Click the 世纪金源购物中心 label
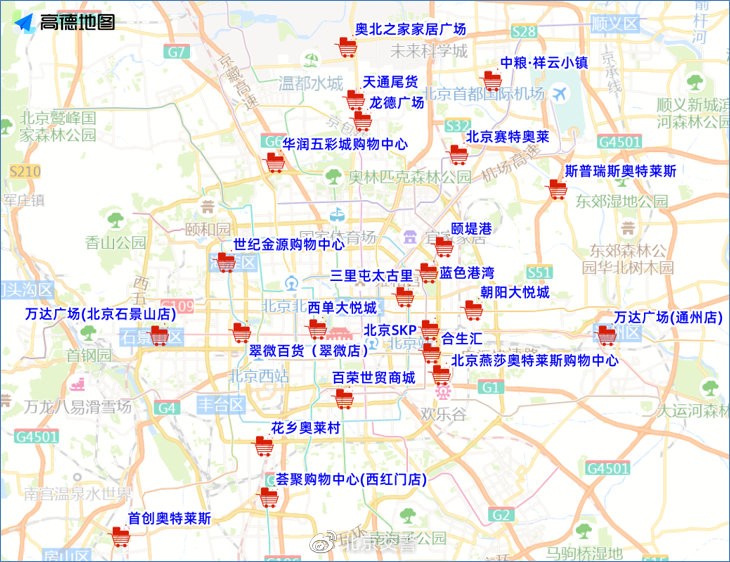The height and width of the screenshot is (562, 730). point(289,244)
